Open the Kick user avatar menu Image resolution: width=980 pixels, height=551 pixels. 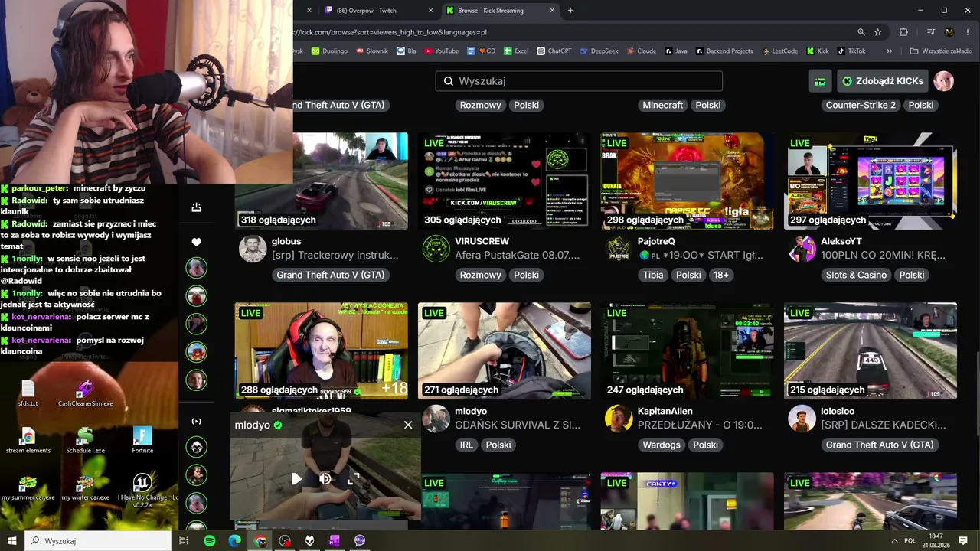944,81
